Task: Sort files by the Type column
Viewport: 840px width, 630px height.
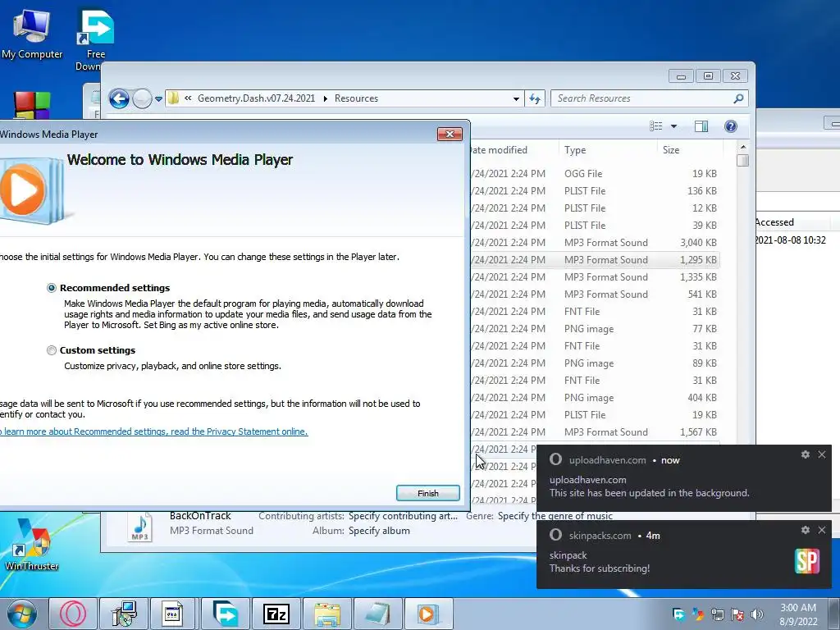Action: click(x=608, y=150)
